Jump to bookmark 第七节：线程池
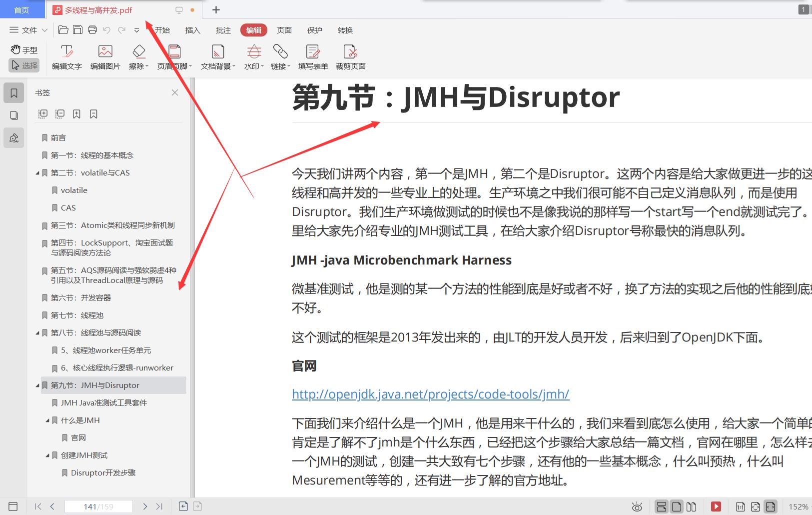The image size is (812, 515). [x=77, y=315]
